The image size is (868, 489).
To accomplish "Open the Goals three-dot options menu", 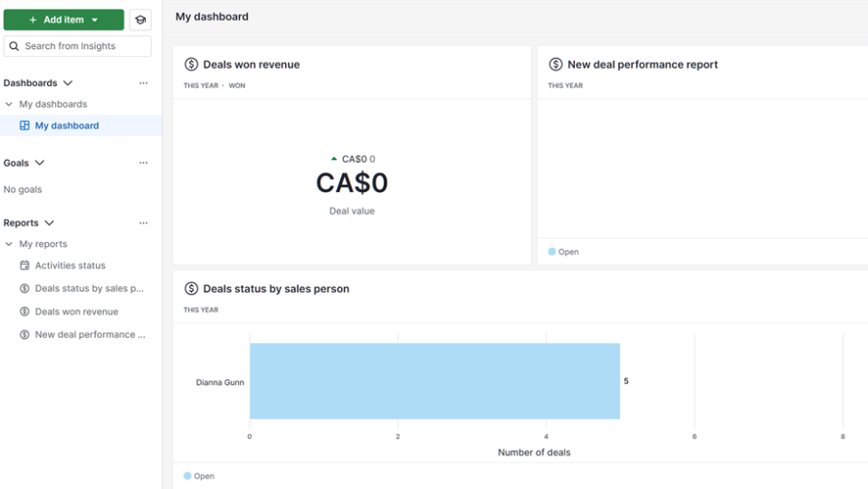I will pyautogui.click(x=143, y=163).
